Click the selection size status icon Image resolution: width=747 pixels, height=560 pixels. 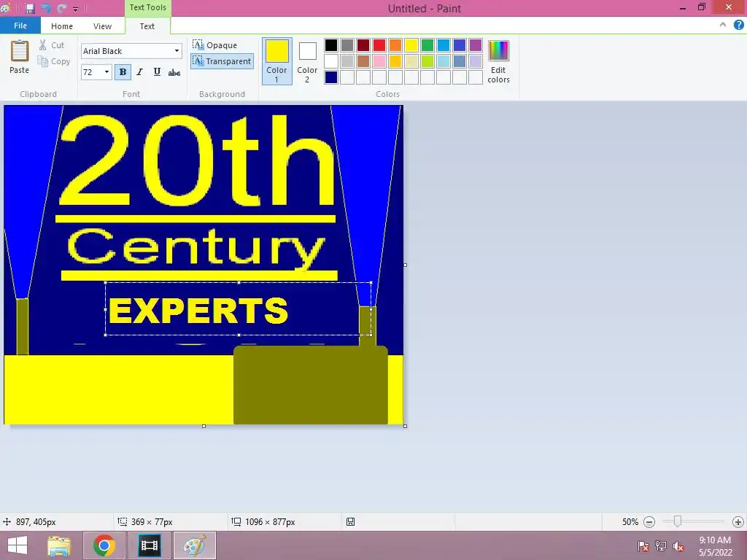[123, 522]
